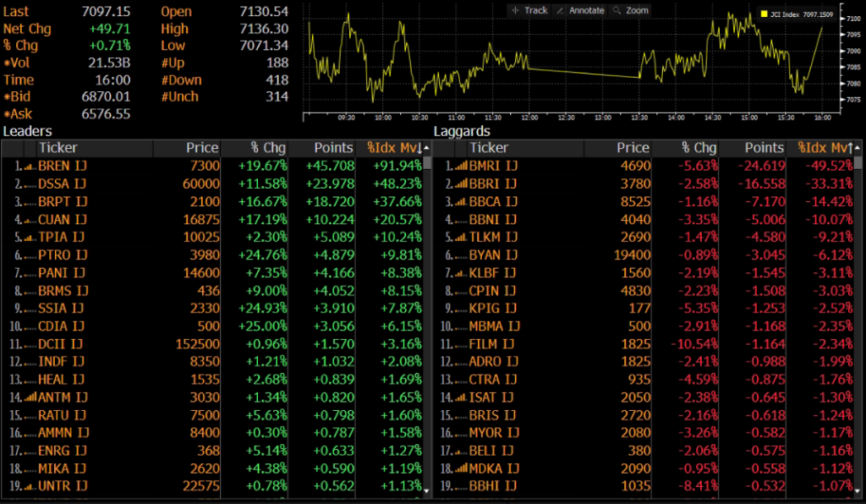This screenshot has height=504, width=866.
Task: Click Laggards list scroll down arrow
Action: click(858, 490)
